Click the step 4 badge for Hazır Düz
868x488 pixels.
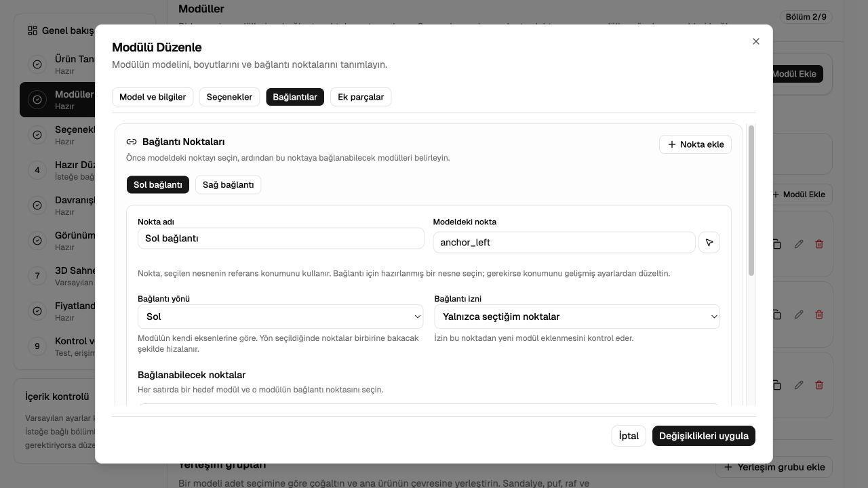tap(37, 170)
